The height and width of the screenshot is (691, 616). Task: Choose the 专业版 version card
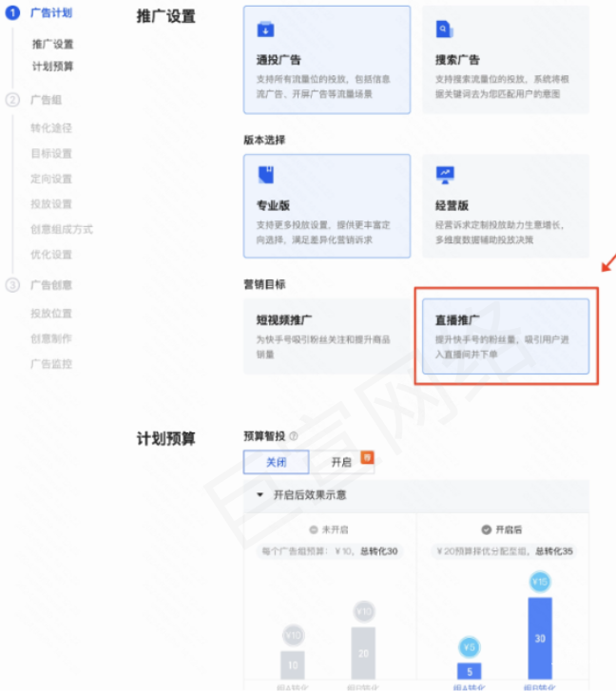[x=327, y=206]
